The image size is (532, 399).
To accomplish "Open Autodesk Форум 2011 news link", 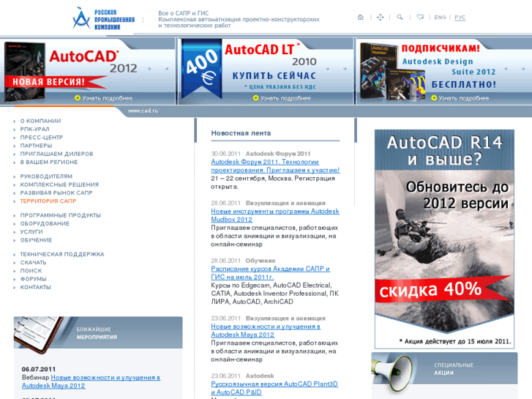I will [275, 166].
